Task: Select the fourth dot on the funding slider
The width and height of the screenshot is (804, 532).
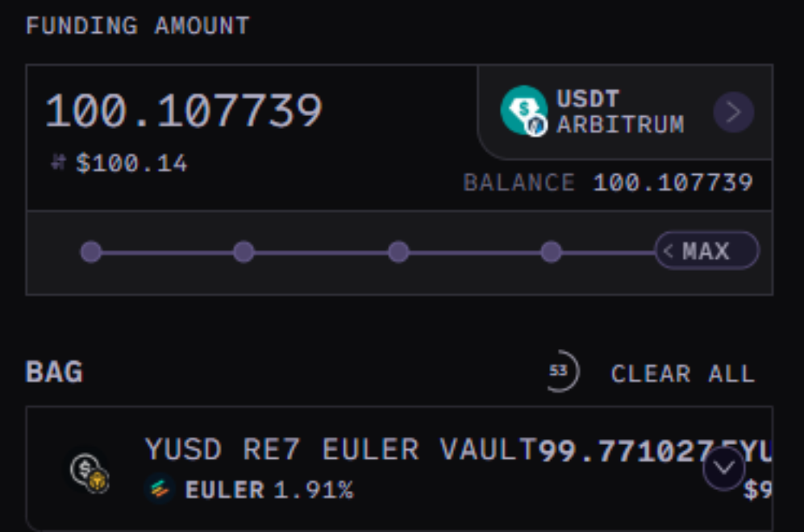Action: coord(551,252)
